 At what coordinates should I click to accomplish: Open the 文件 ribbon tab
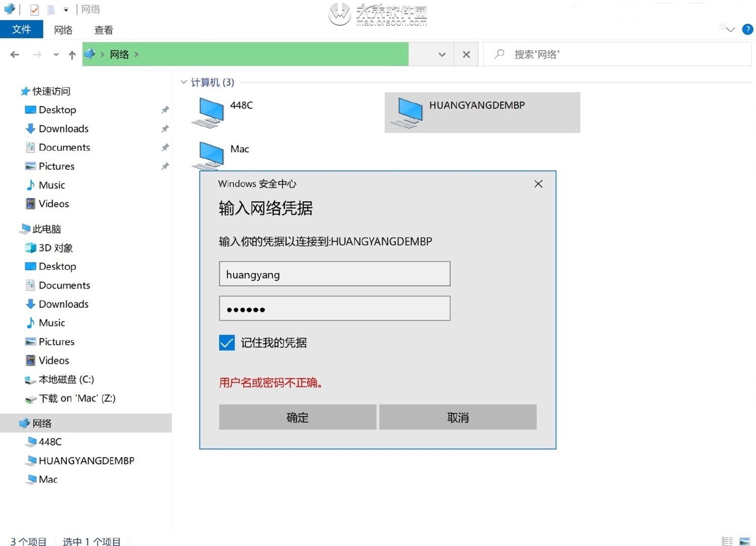click(x=22, y=29)
